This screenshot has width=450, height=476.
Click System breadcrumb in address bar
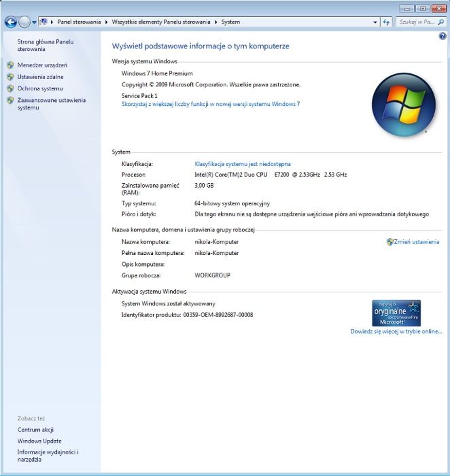tap(230, 22)
